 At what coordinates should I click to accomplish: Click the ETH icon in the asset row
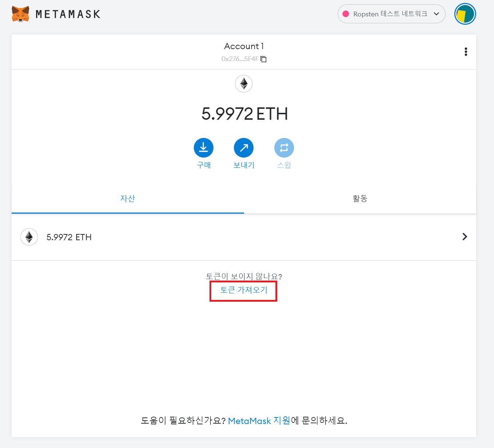(x=29, y=237)
